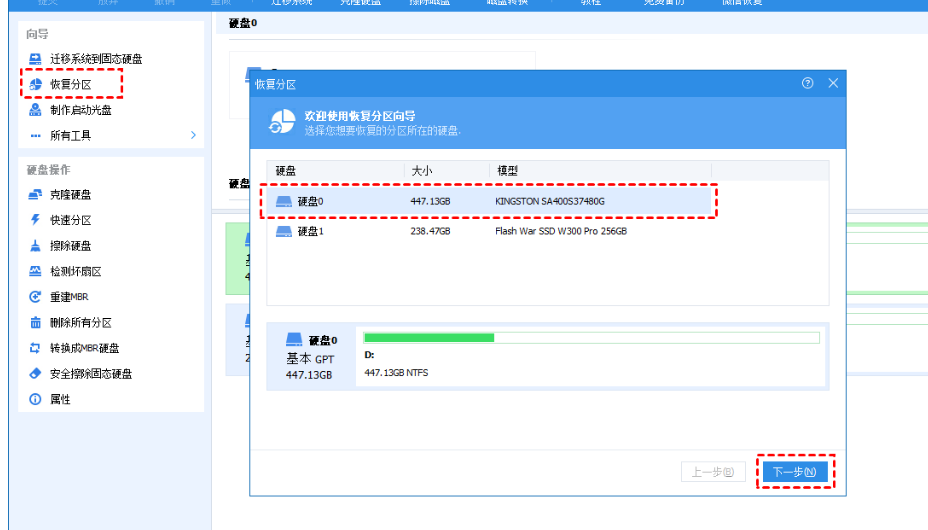928x530 pixels.
Task: Select 转换成MBR硬盘 operation
Action: tap(85, 348)
